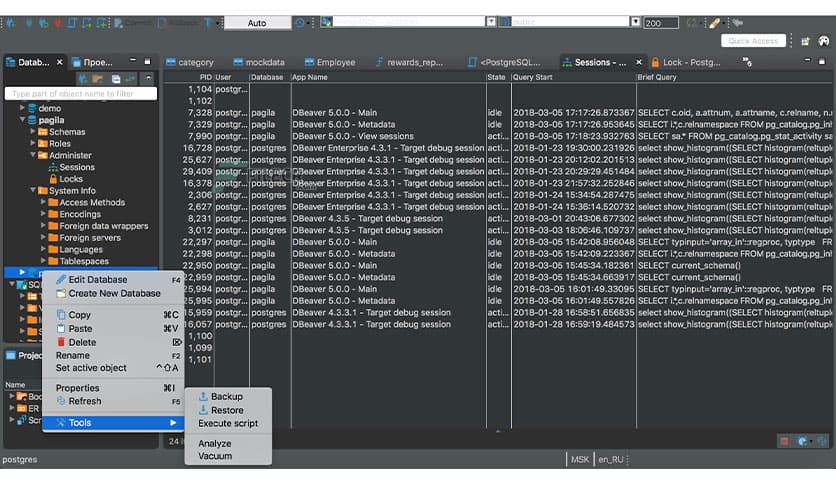Select Set active object menu item
The width and height of the screenshot is (836, 484).
pos(113,368)
